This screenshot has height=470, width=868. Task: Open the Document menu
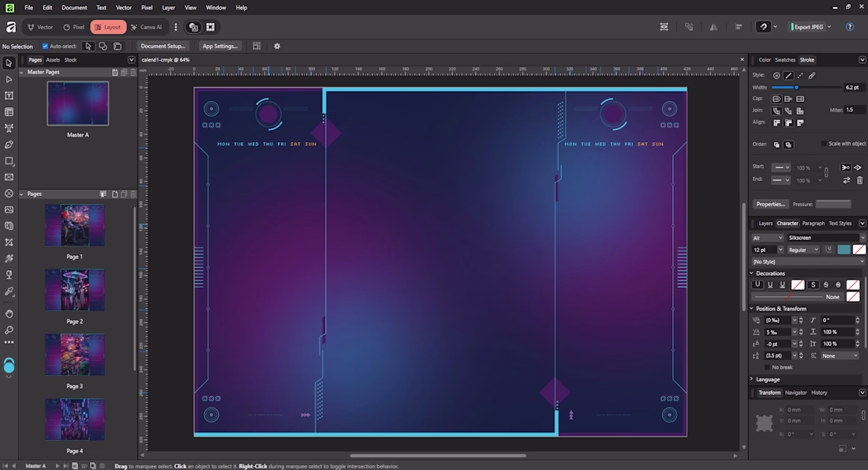[74, 8]
